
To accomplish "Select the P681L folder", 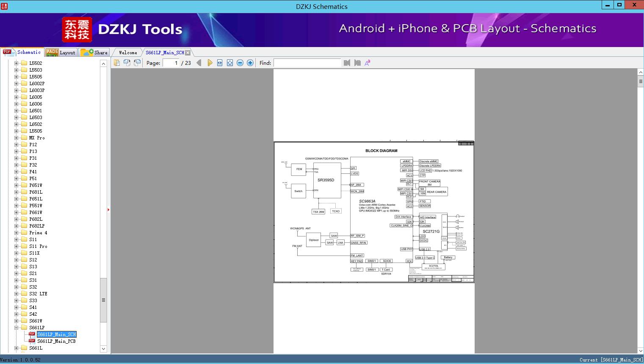I will coord(36,192).
